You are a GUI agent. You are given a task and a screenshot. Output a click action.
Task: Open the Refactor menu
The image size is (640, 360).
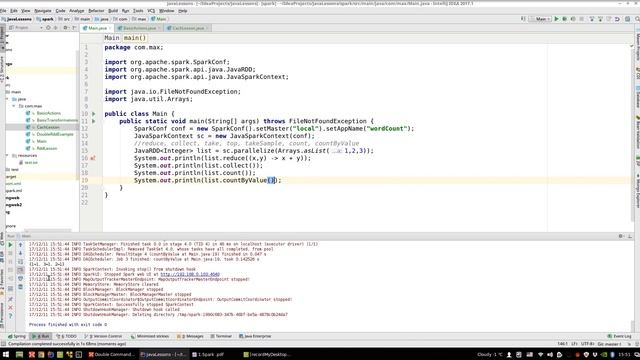(96, 11)
